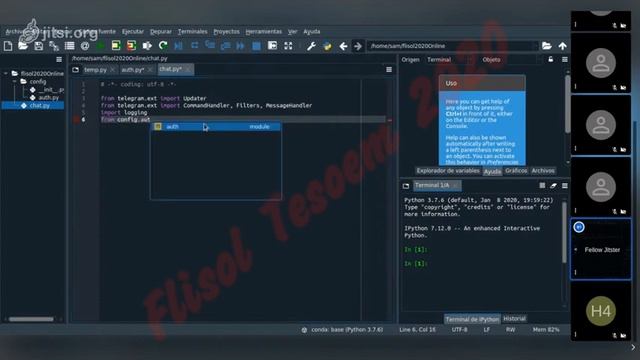Click Run selection or line icon
This screenshot has height=360, width=640.
click(147, 46)
